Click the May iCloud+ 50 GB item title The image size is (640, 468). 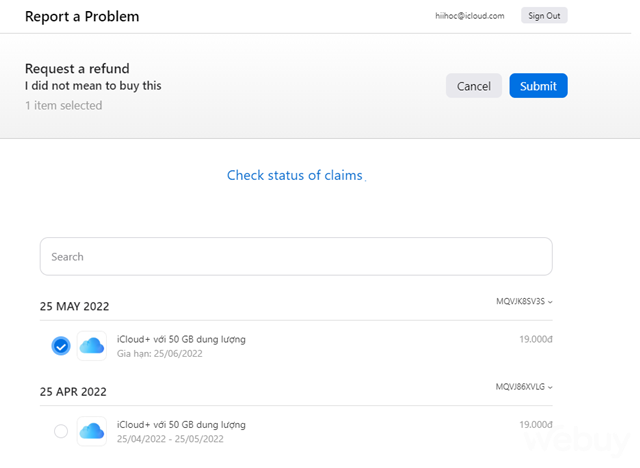180,339
